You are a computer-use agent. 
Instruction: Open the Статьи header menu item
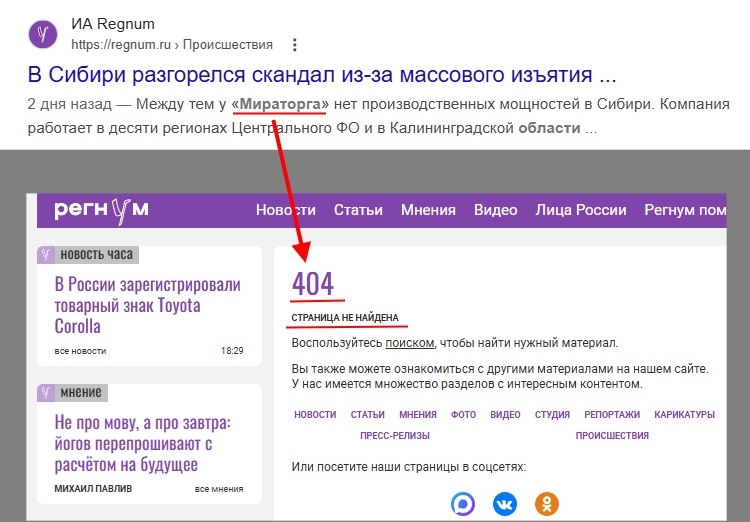pos(358,210)
